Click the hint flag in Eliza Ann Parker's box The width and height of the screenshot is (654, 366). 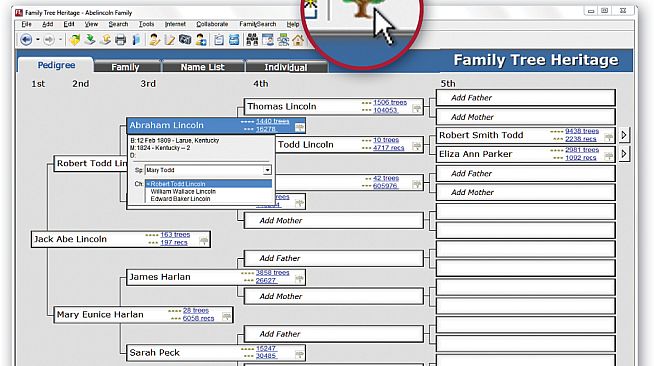(x=609, y=156)
